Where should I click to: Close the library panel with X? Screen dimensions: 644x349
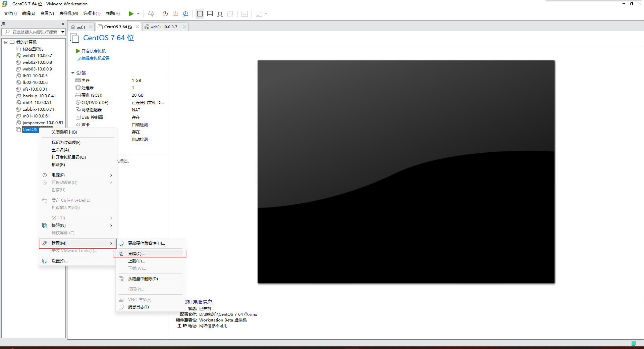tap(63, 24)
